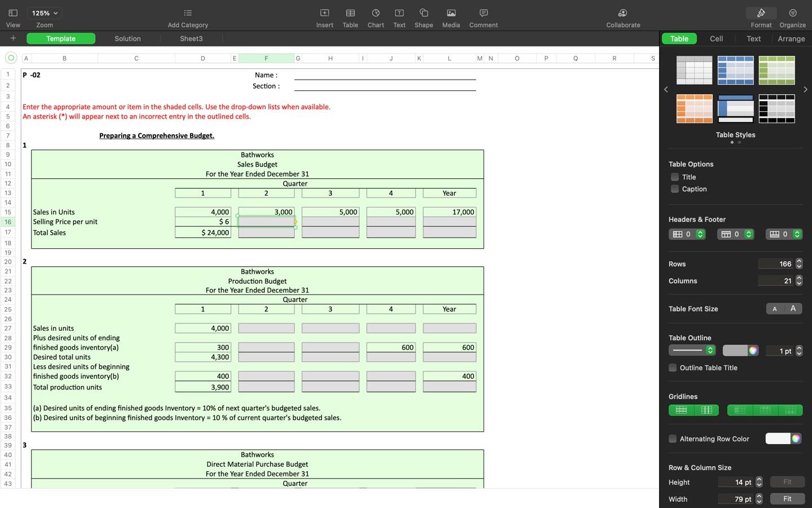This screenshot has height=508, width=812.
Task: Click the Fit button for Height
Action: (x=787, y=482)
